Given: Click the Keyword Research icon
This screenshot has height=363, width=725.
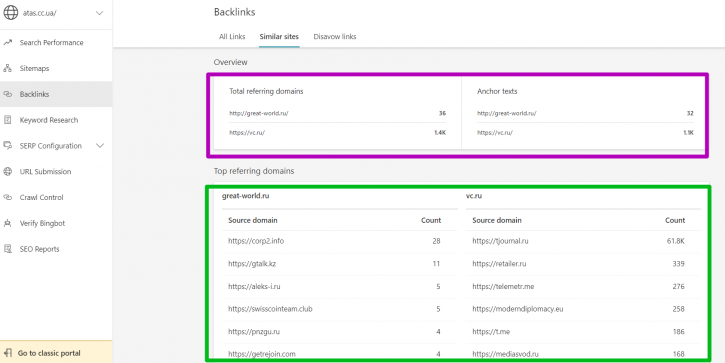Looking at the screenshot, I should point(7,120).
